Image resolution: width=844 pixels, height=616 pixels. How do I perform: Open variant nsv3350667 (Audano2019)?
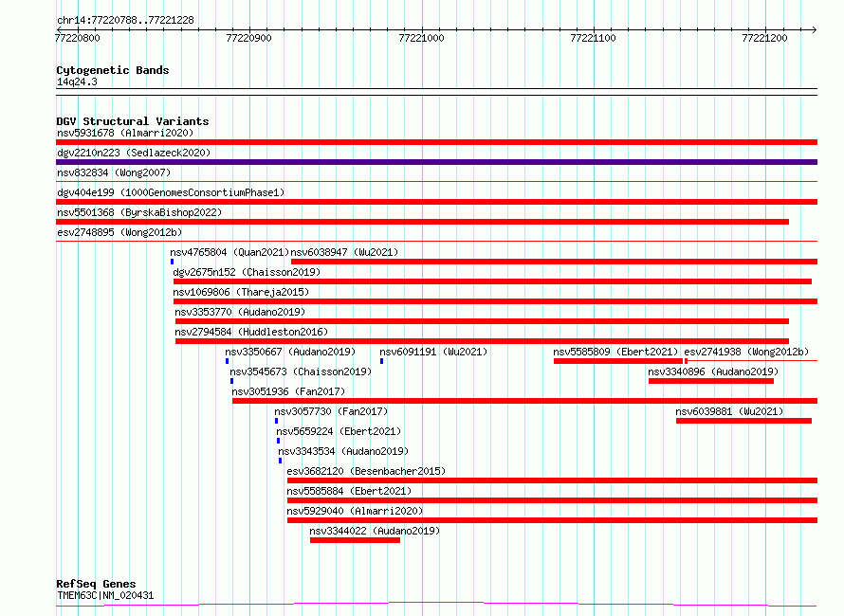291,352
